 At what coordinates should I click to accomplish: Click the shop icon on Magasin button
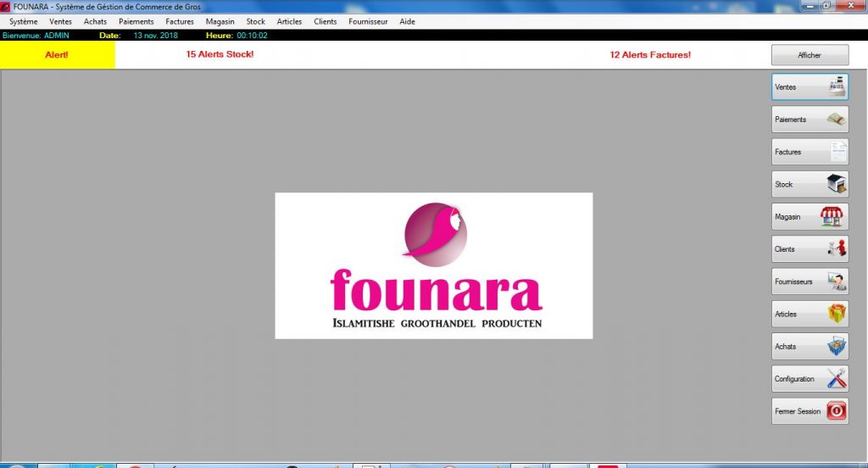click(832, 217)
